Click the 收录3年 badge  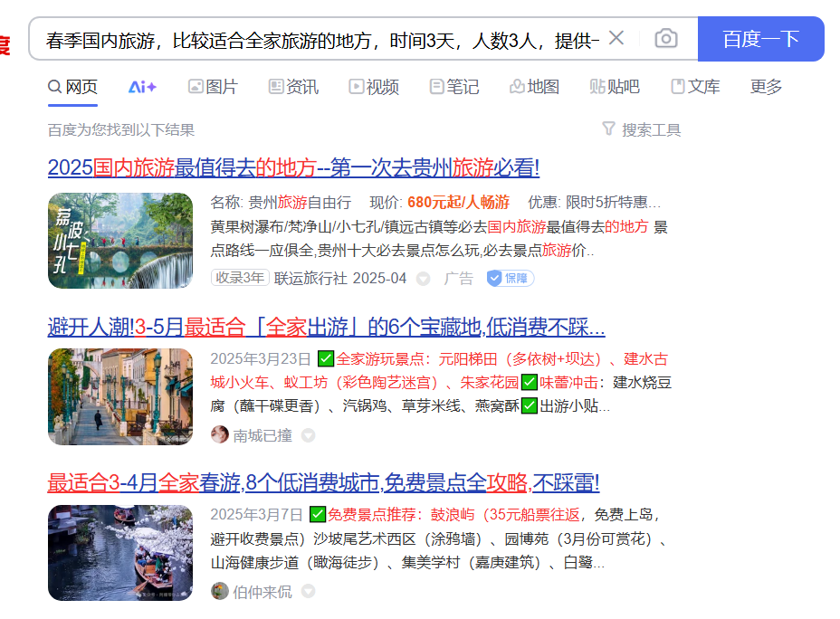(x=240, y=277)
